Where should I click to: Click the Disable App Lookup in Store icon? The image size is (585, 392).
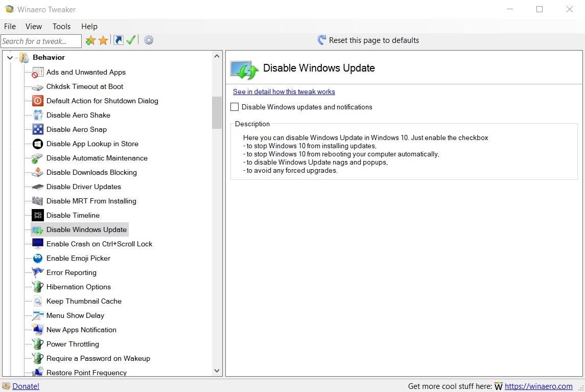pos(38,144)
